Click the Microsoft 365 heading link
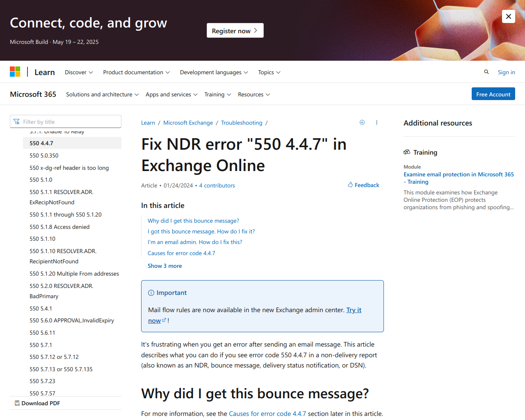 33,94
